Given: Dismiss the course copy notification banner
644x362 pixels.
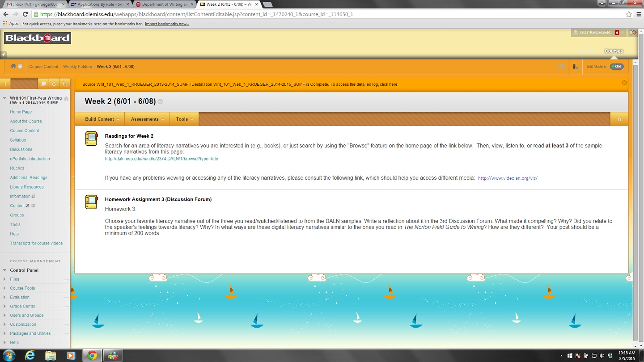Looking at the screenshot, I should 624,83.
